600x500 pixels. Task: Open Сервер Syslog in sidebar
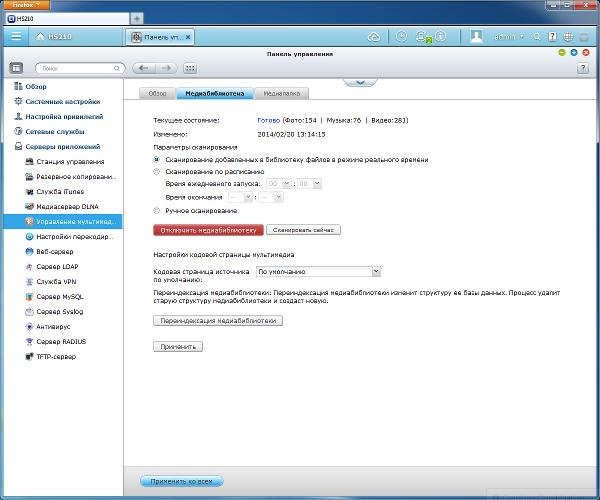pyautogui.click(x=54, y=311)
